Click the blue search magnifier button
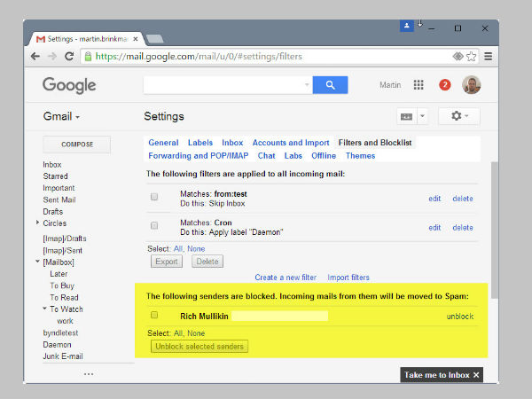The width and height of the screenshot is (532, 399). (x=330, y=85)
